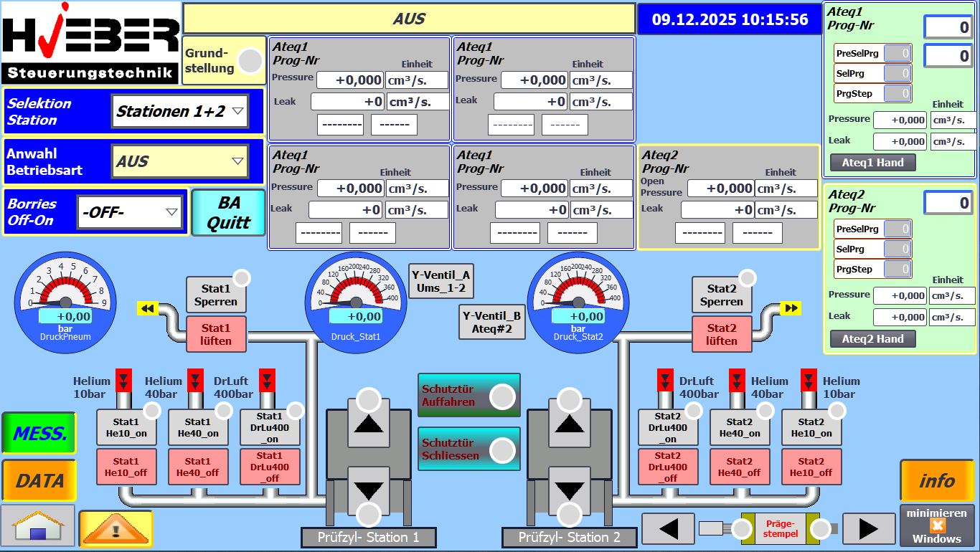This screenshot has width=980, height=552.
Task: Click the home icon button
Action: tap(37, 526)
